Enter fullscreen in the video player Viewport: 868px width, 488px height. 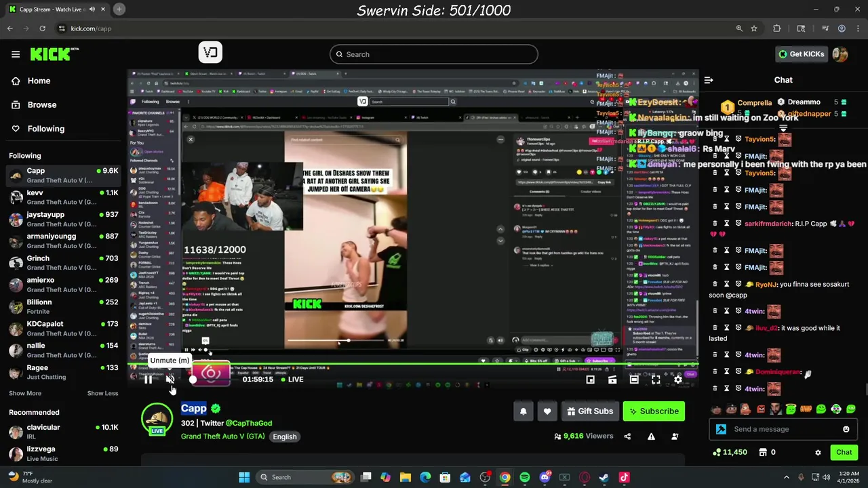pyautogui.click(x=656, y=380)
